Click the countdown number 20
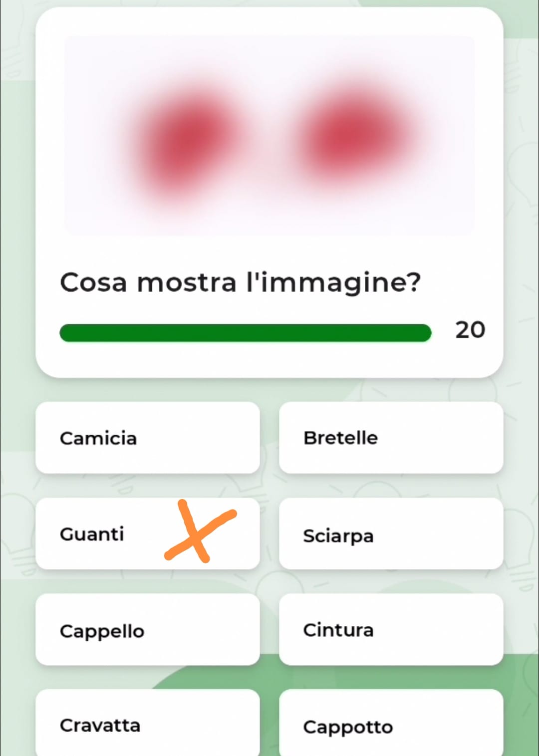Screen dimensions: 539x756 (x=470, y=330)
